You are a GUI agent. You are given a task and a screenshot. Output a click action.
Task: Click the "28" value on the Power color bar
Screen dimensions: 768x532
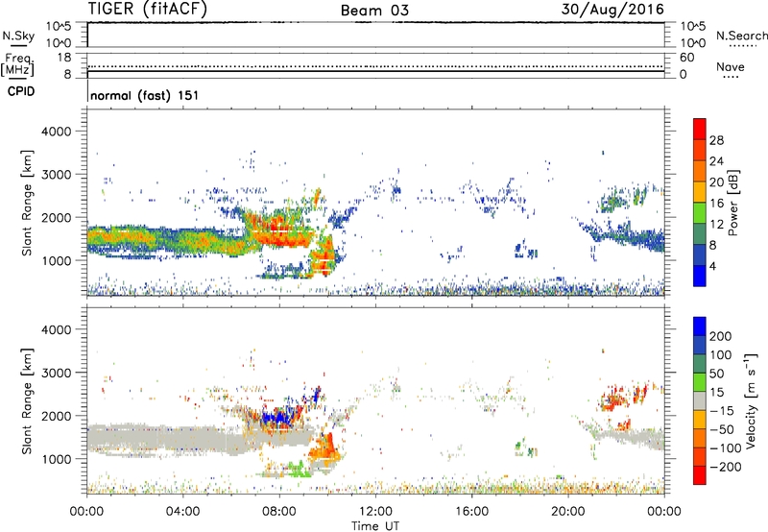(716, 140)
